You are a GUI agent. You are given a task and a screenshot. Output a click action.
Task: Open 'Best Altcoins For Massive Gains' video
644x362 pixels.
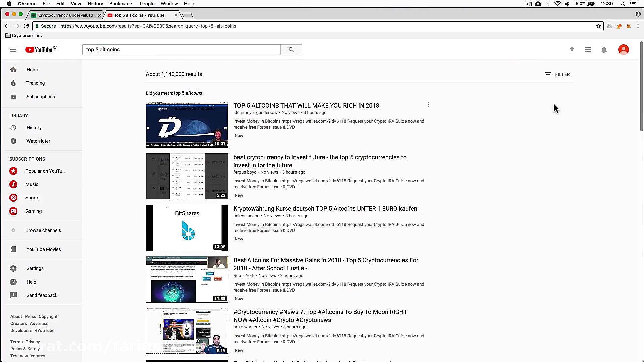pyautogui.click(x=326, y=264)
